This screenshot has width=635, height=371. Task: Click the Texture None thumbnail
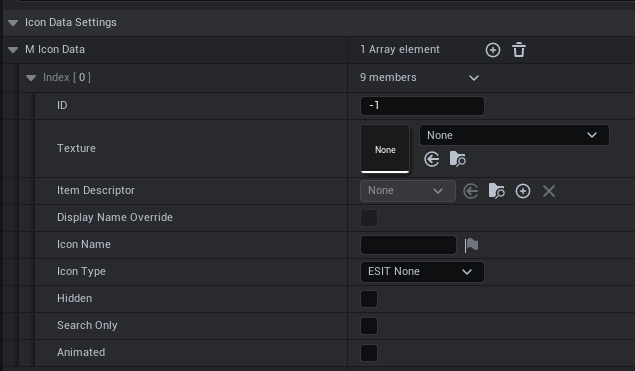click(x=385, y=149)
